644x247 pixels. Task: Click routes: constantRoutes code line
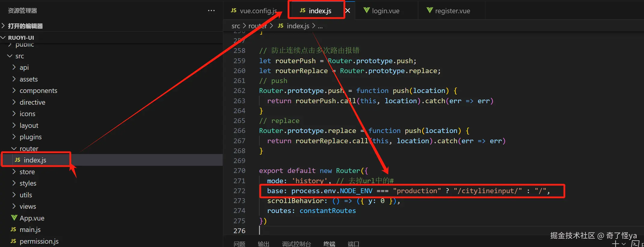(311, 211)
